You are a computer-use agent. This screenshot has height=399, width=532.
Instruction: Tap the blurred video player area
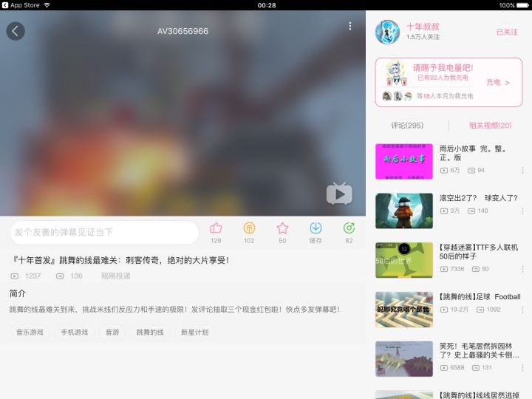point(183,113)
